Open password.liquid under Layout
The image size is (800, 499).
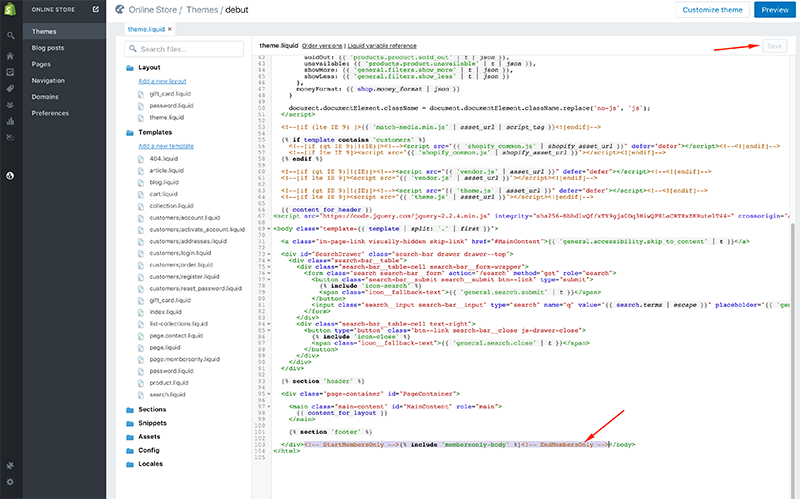click(171, 106)
